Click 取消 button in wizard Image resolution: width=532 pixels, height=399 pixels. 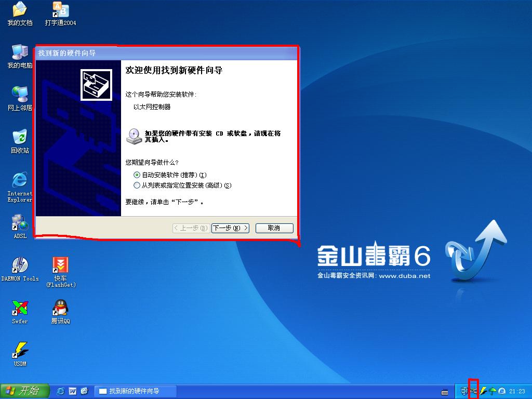(x=274, y=228)
